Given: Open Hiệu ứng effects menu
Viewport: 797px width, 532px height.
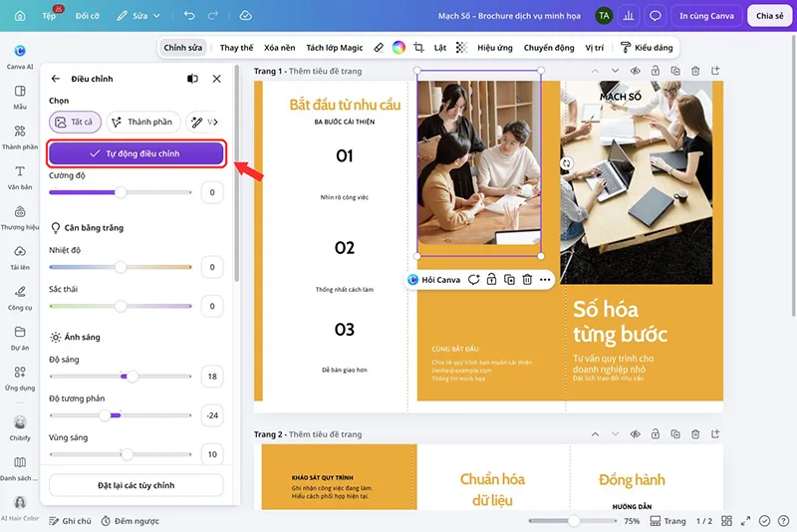Looking at the screenshot, I should [495, 48].
